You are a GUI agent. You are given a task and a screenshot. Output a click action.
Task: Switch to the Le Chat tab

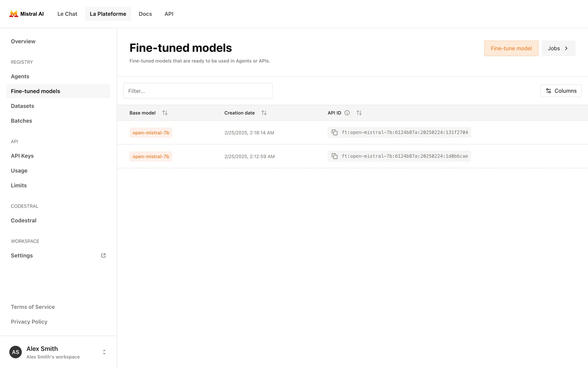(x=67, y=14)
